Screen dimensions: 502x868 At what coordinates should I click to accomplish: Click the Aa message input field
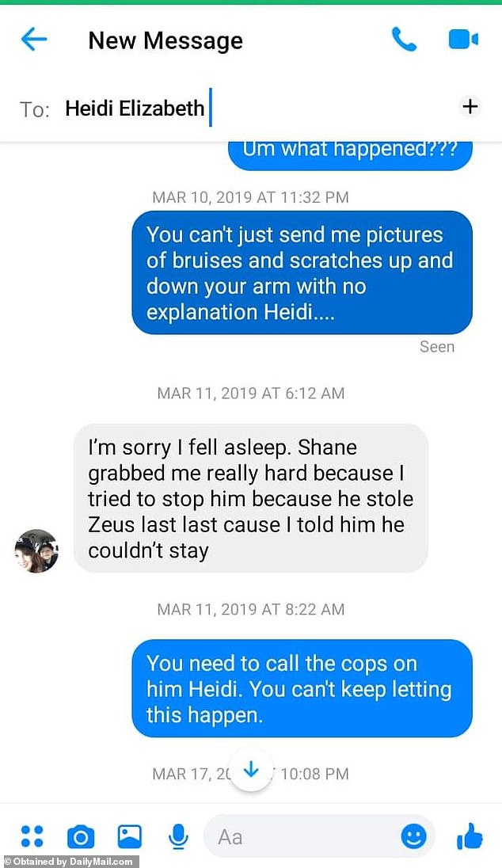319,836
